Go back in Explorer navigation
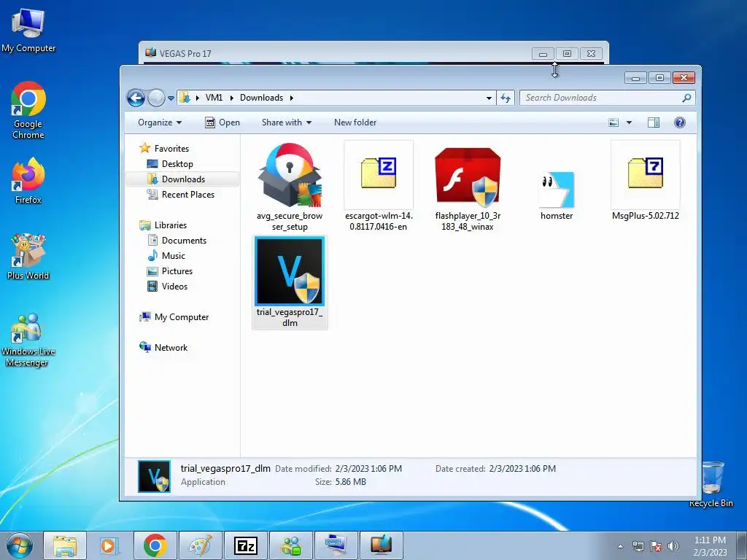Image resolution: width=747 pixels, height=560 pixels. click(136, 98)
